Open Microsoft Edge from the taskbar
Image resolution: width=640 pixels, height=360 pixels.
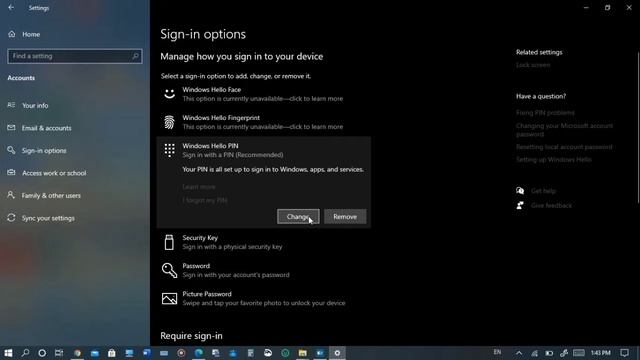coord(199,353)
